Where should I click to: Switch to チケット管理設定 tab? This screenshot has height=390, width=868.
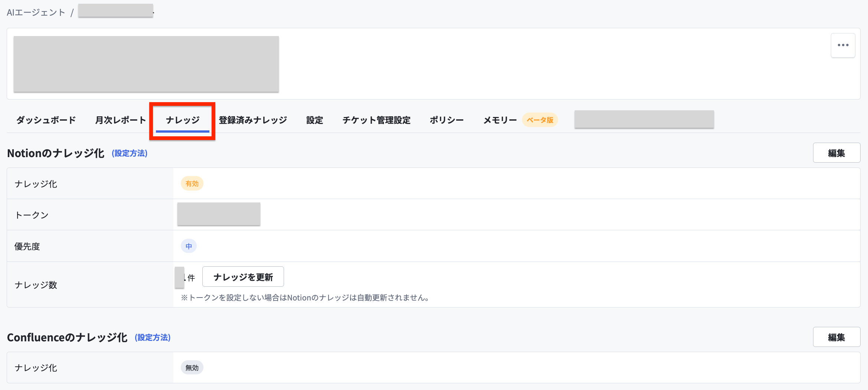coord(376,120)
